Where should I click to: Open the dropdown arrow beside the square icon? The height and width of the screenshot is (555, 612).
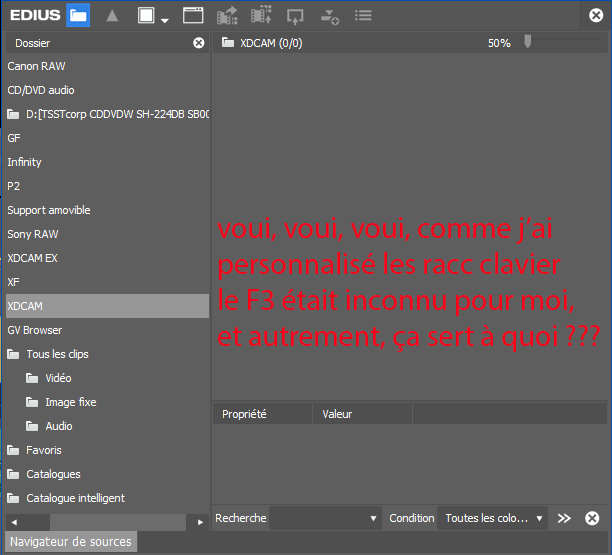pyautogui.click(x=165, y=20)
